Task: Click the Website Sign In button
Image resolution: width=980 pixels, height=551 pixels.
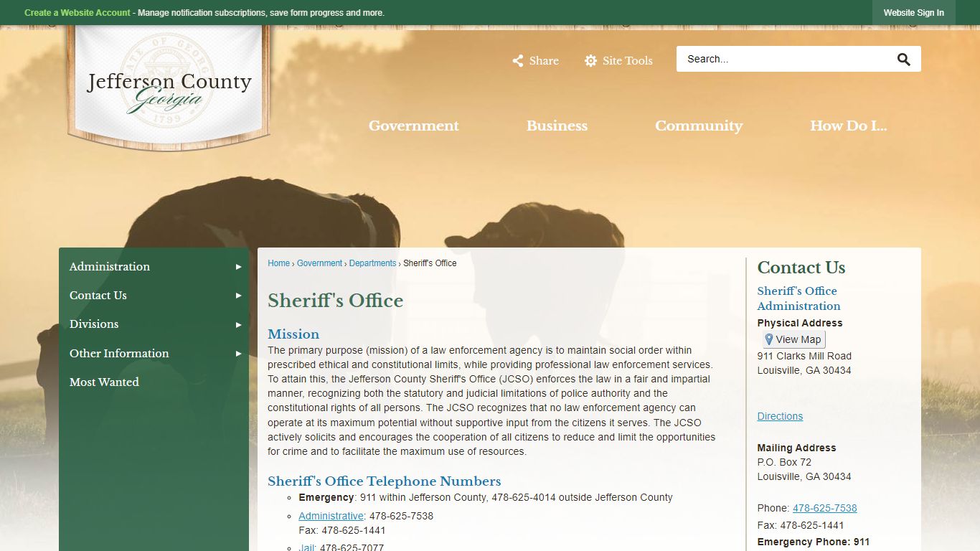Action: [x=913, y=13]
